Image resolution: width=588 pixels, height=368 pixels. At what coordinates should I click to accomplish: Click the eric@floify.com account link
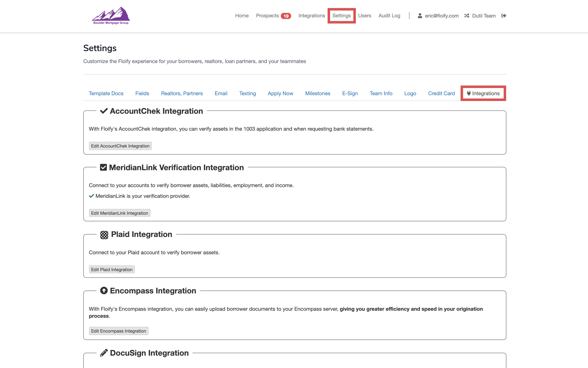441,16
